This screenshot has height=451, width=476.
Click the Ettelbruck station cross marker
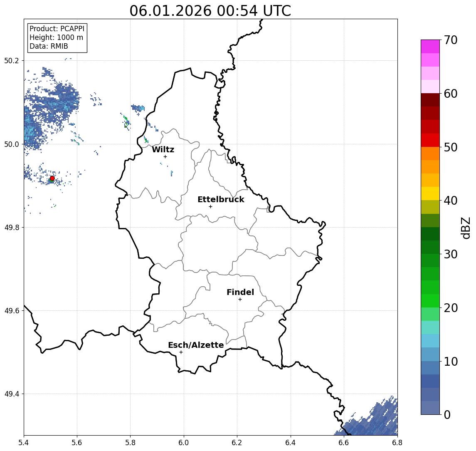(211, 207)
